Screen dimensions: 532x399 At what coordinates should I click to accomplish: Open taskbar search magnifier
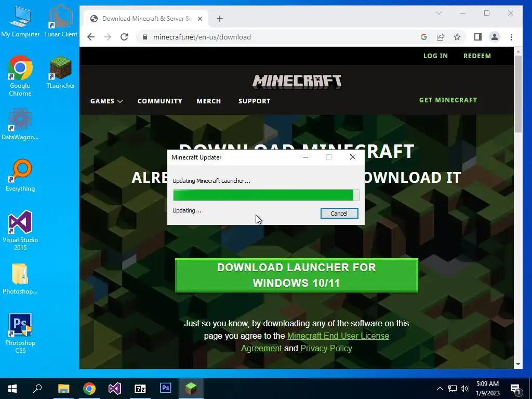point(37,389)
